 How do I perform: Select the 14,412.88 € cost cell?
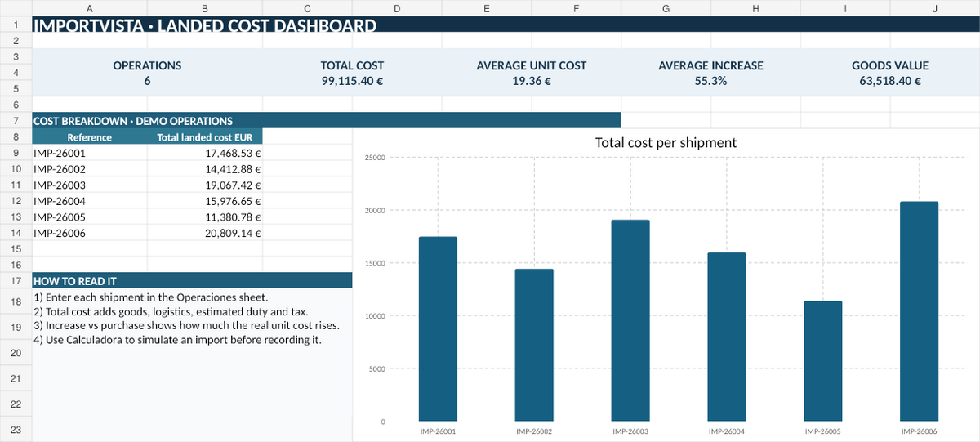pos(205,169)
